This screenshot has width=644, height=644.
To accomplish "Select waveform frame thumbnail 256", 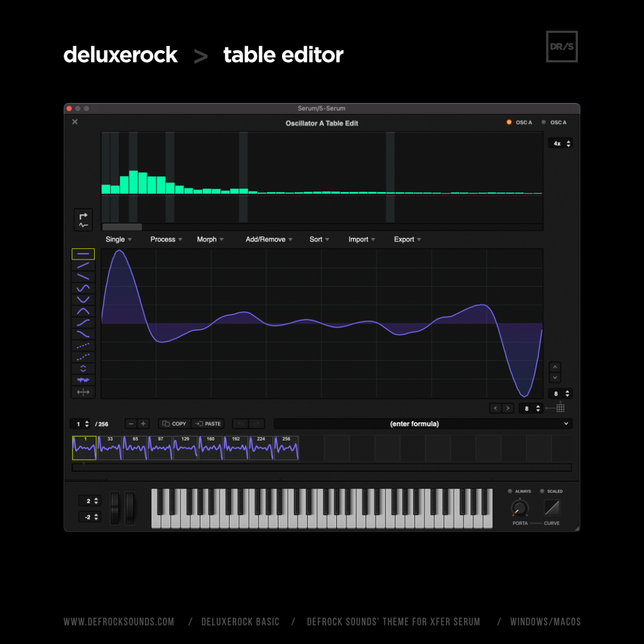I will [286, 448].
